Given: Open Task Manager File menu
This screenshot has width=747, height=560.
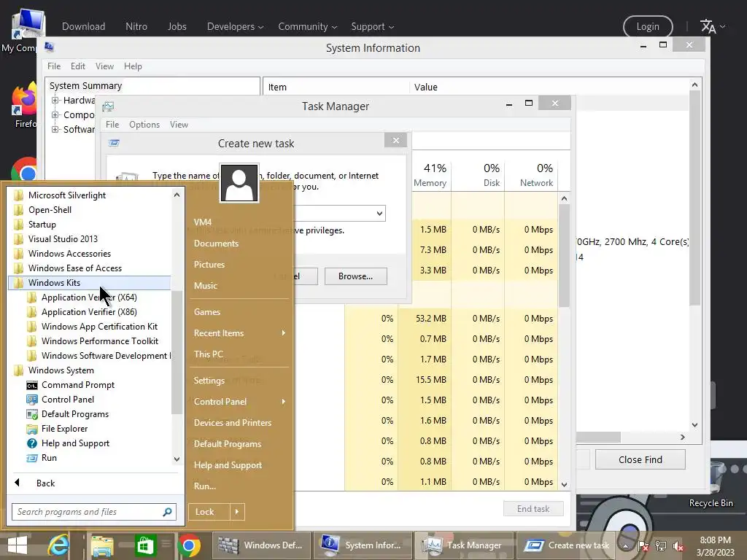Looking at the screenshot, I should click(x=112, y=124).
